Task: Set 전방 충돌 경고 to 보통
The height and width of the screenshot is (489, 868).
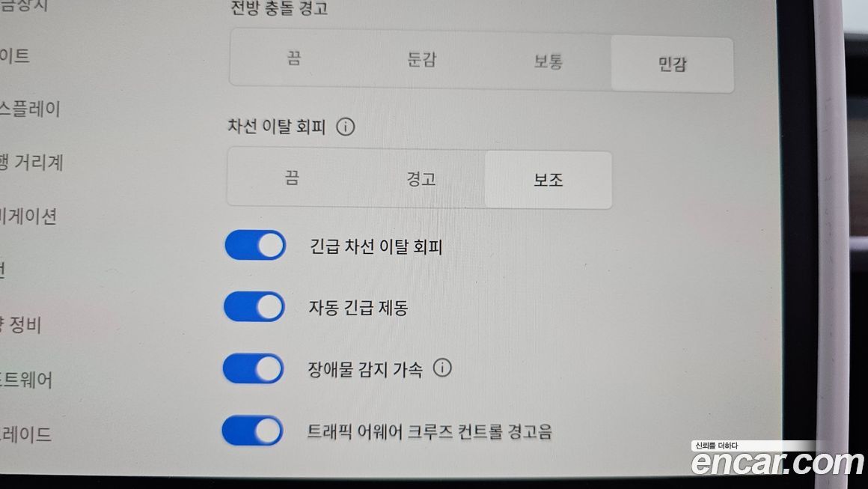Action: (548, 61)
